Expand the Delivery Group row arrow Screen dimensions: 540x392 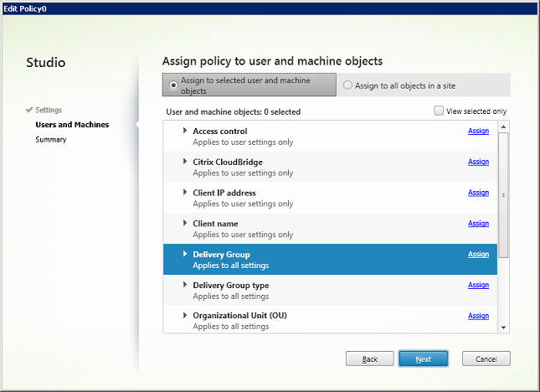pos(184,254)
